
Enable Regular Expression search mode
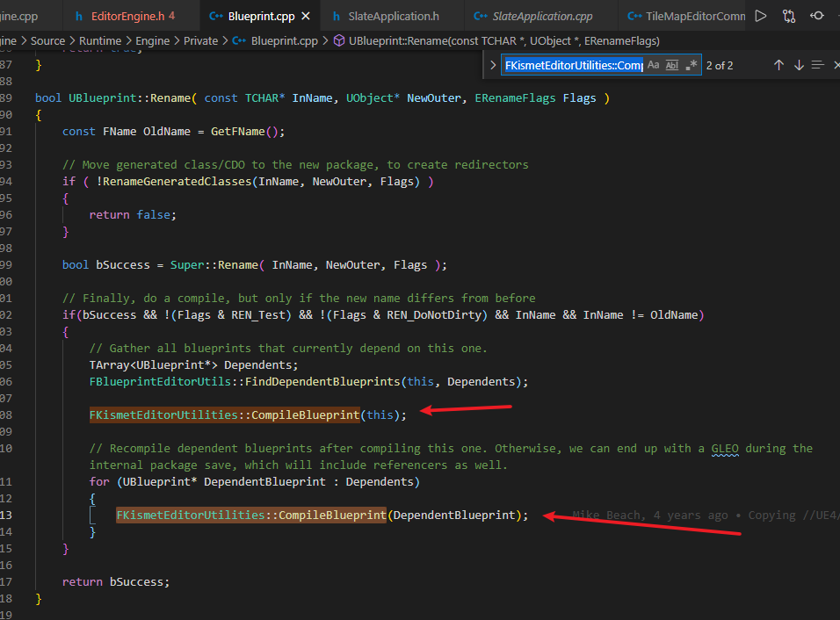691,64
